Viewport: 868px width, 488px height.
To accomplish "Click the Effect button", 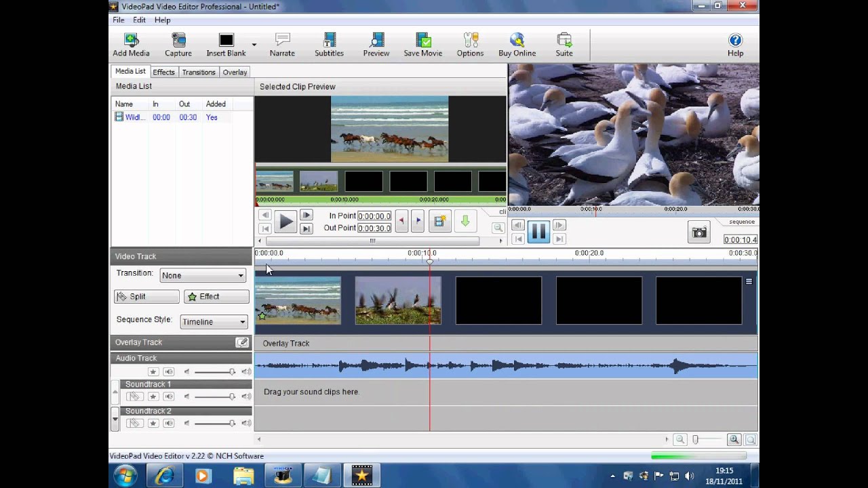I will tap(216, 296).
